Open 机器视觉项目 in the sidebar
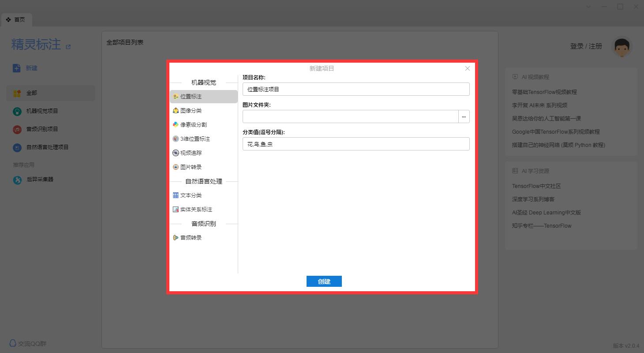The height and width of the screenshot is (353, 644). tap(42, 111)
